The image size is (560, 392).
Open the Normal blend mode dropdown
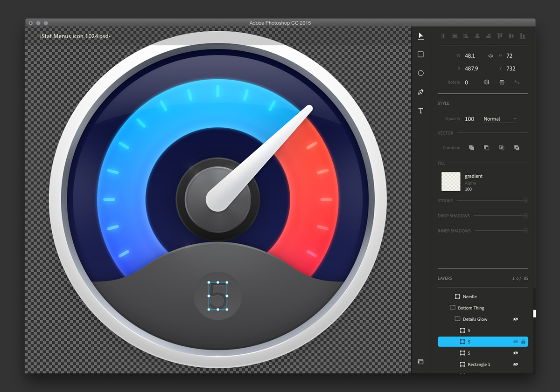click(500, 119)
